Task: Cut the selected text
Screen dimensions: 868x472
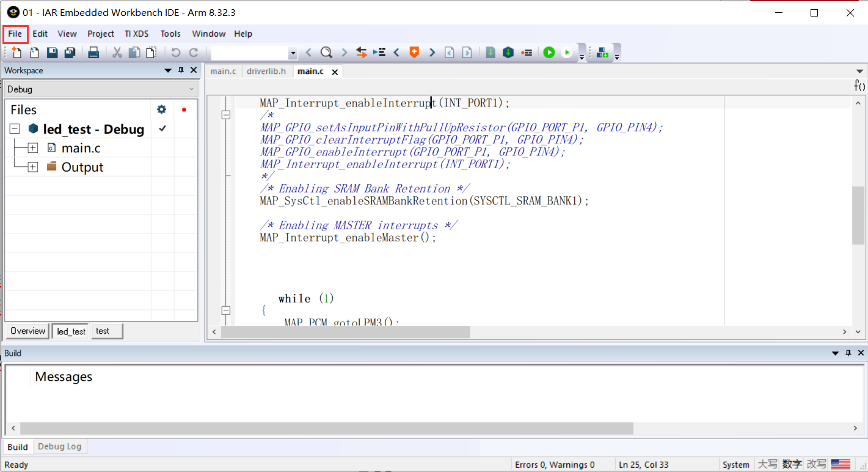Action: [x=117, y=53]
